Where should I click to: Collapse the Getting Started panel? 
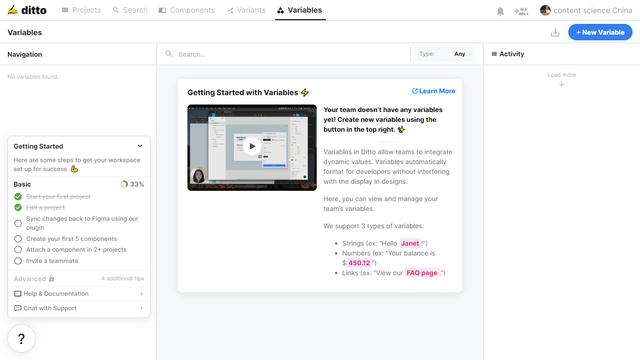coord(140,146)
